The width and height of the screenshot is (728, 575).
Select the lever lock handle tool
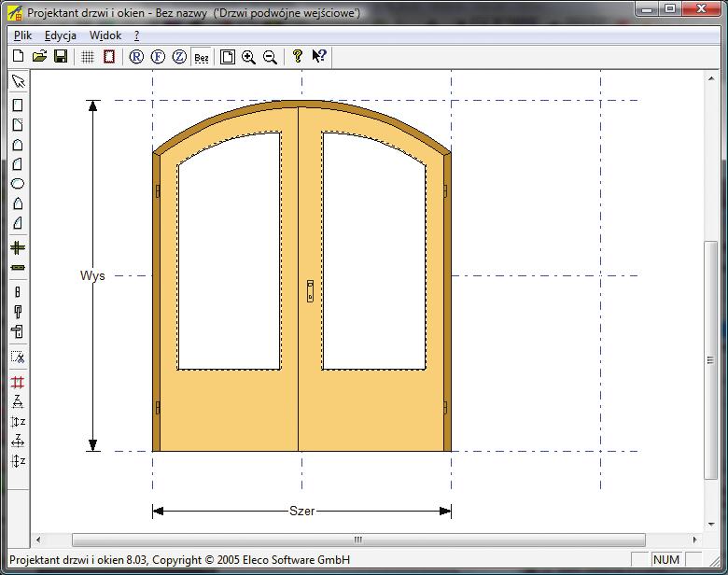[x=18, y=331]
